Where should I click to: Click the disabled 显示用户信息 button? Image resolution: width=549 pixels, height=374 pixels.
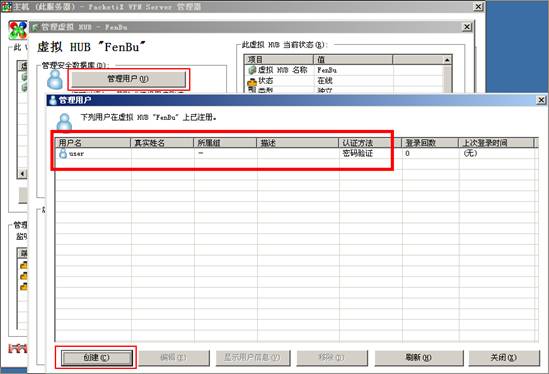point(252,358)
